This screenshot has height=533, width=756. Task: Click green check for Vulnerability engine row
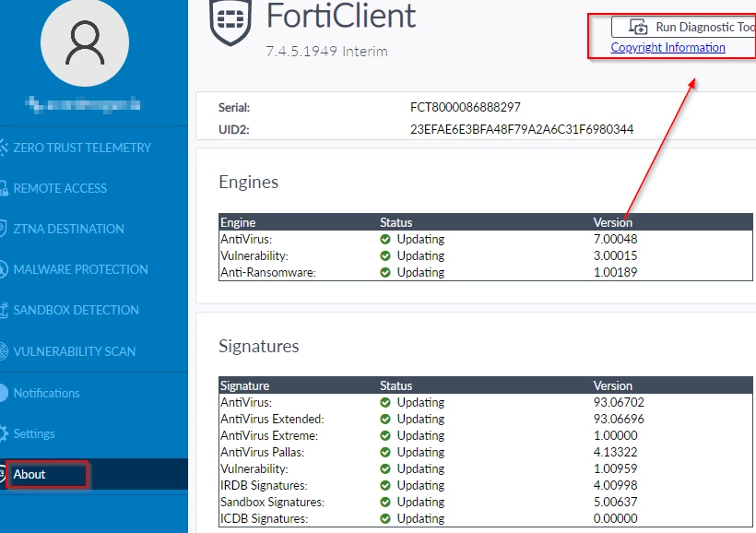(384, 255)
